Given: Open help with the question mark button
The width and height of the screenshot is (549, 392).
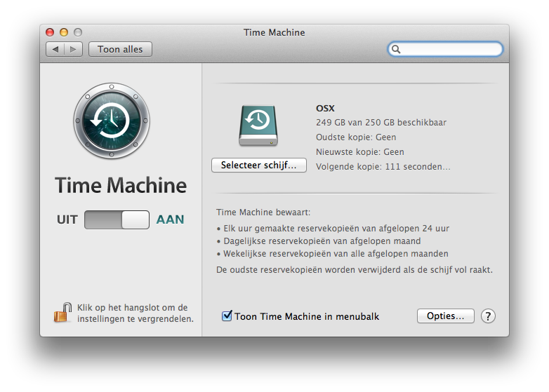Looking at the screenshot, I should [488, 316].
